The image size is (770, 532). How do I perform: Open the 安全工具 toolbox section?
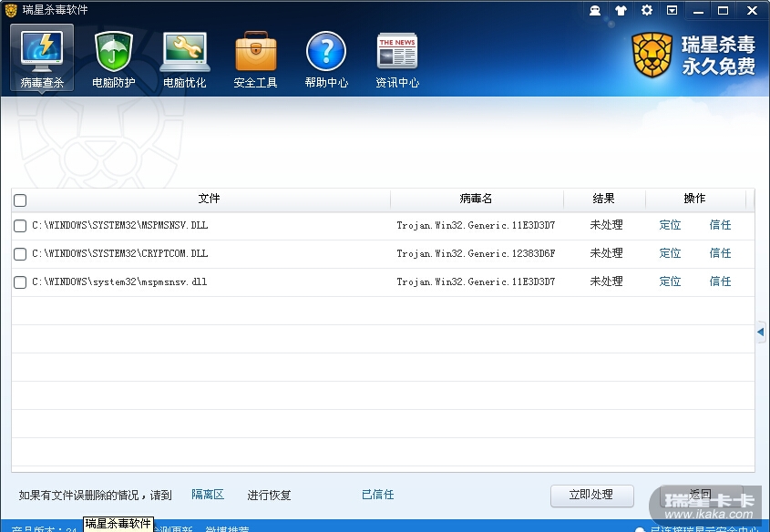(x=255, y=59)
